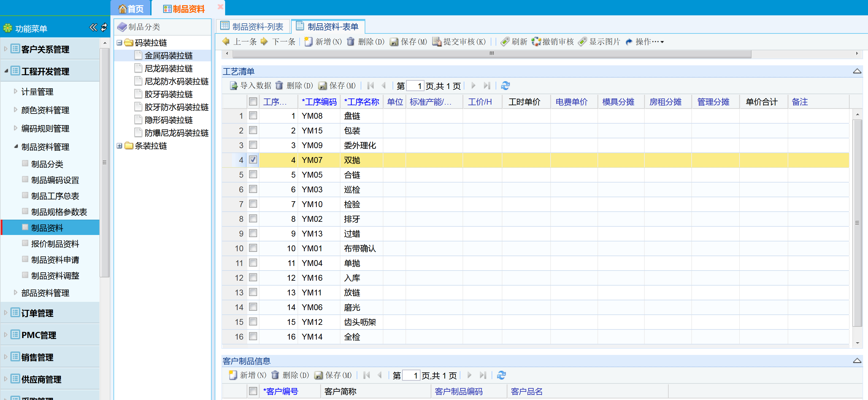Click the 上一条 previous record arrow icon
The height and width of the screenshot is (400, 868).
click(226, 41)
